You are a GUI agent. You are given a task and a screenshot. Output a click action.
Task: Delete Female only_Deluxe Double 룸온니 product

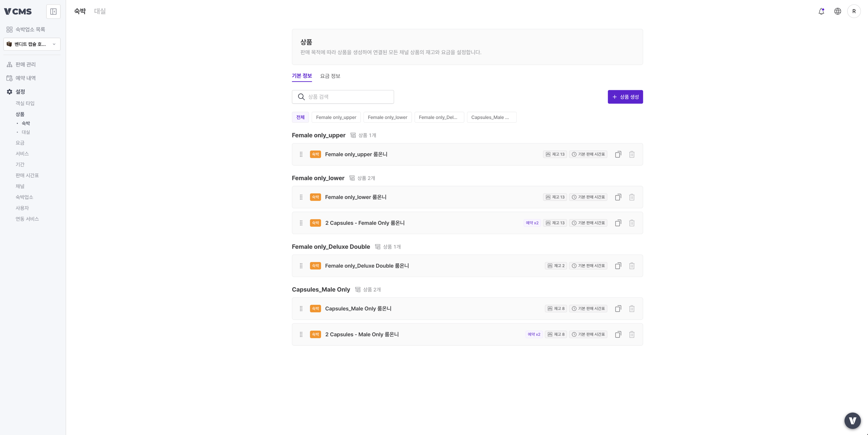pyautogui.click(x=632, y=266)
